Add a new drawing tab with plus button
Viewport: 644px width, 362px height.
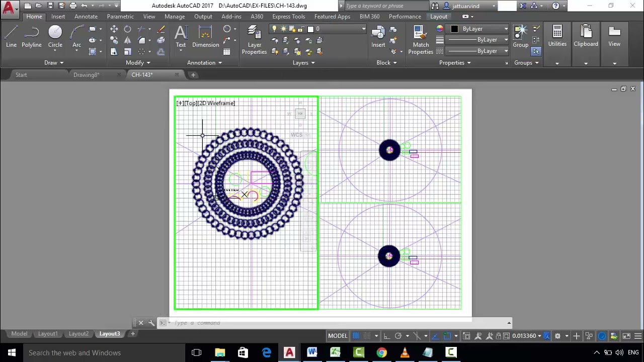[193, 75]
